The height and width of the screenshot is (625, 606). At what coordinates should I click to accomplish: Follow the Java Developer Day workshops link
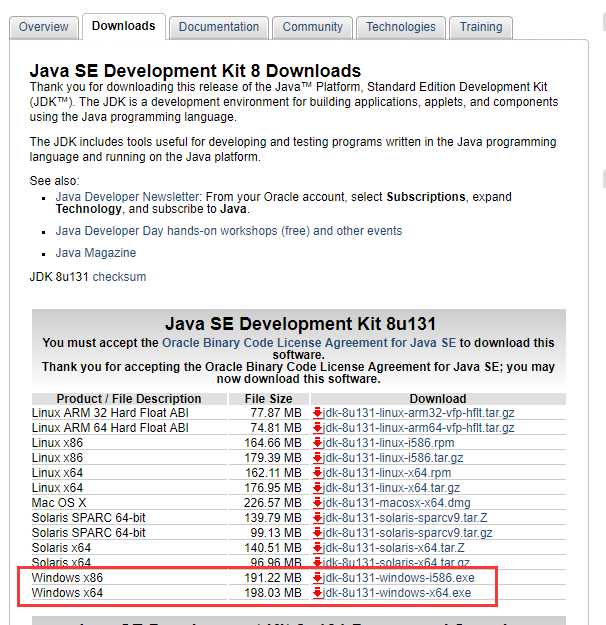(x=228, y=231)
